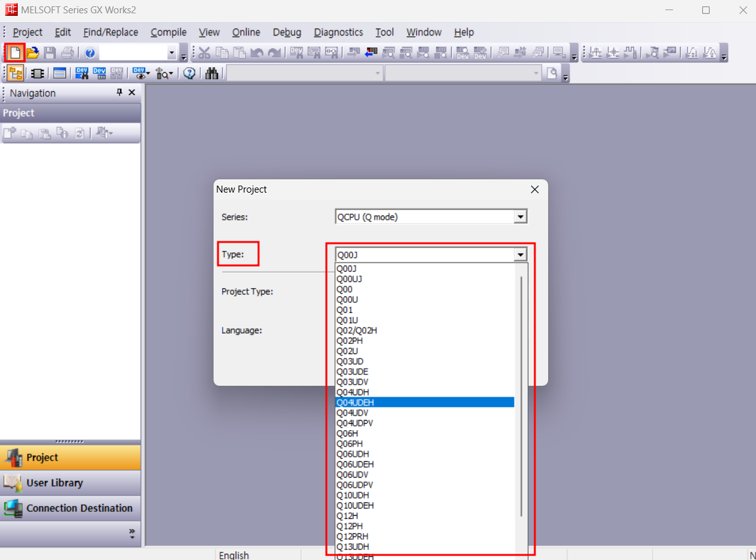The width and height of the screenshot is (756, 560).
Task: Select Q03UDE in the Type list
Action: coord(425,372)
